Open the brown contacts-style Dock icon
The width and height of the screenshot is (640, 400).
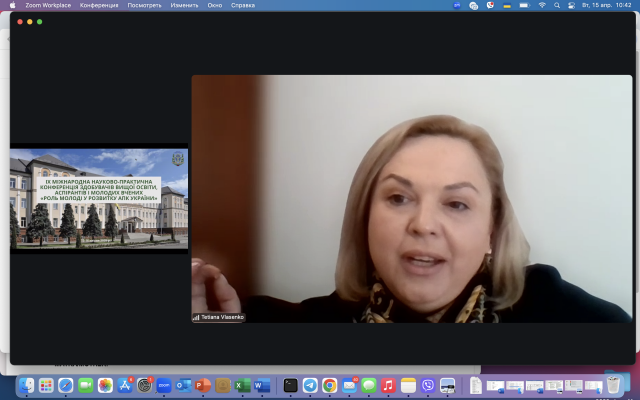tap(223, 385)
